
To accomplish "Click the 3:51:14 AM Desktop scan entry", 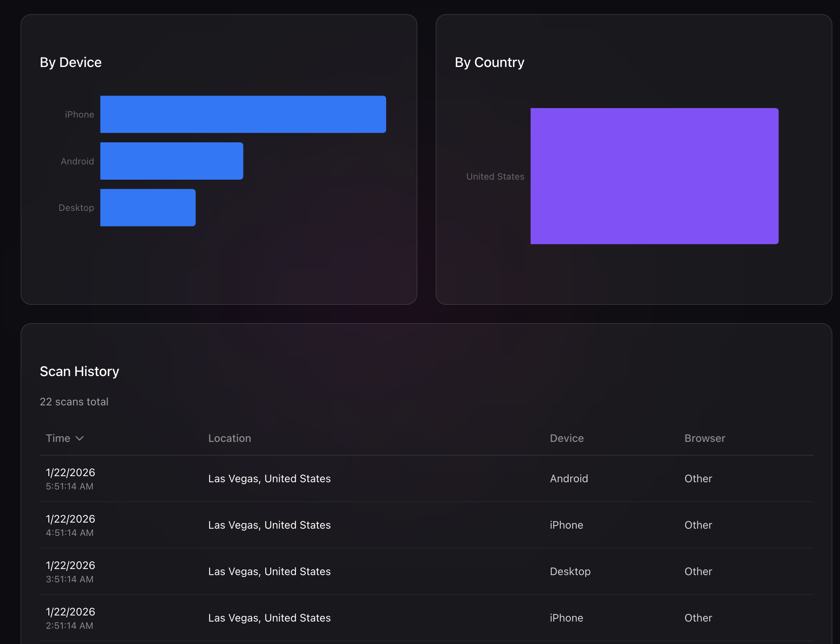I will point(422,571).
